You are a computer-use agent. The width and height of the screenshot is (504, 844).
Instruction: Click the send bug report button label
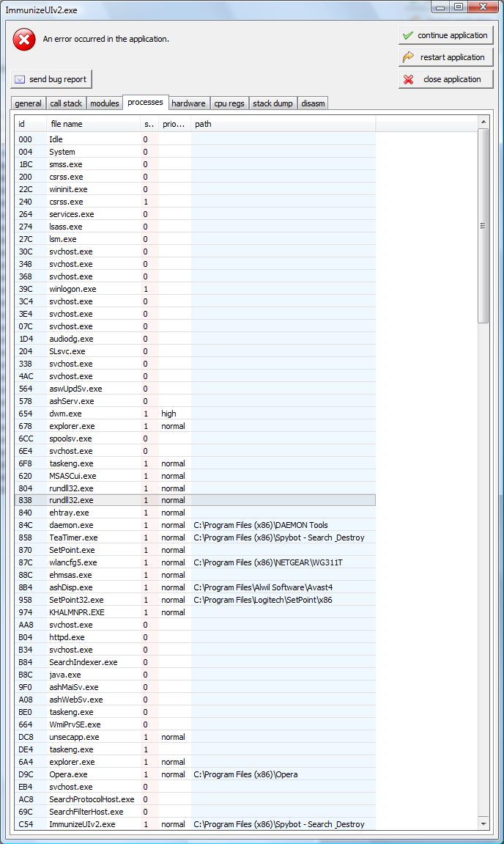click(x=58, y=79)
